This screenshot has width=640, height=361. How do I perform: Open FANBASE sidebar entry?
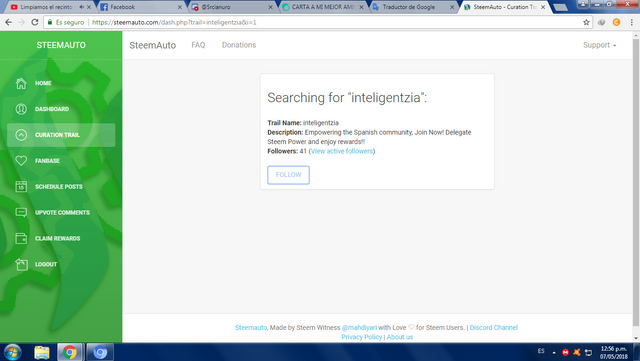tap(47, 160)
